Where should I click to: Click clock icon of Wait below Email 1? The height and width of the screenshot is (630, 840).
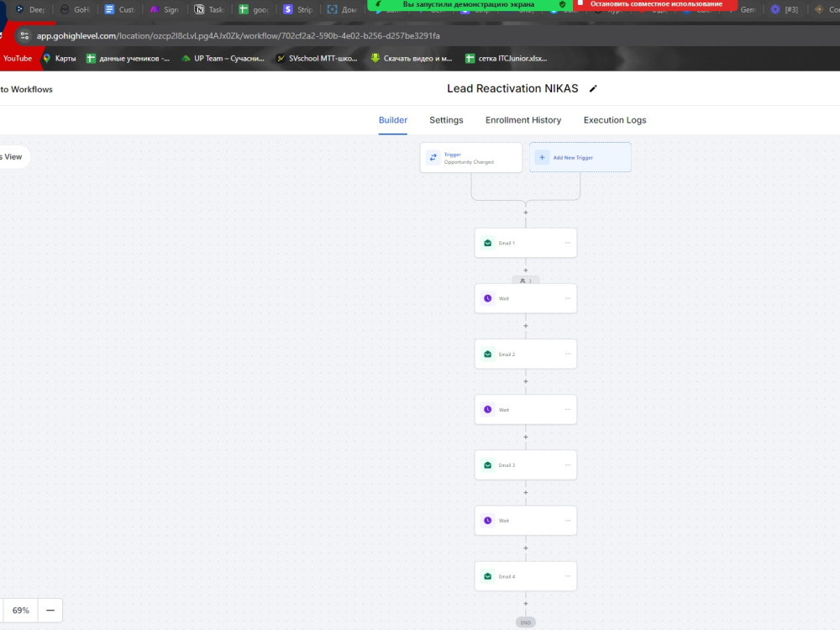(x=487, y=298)
